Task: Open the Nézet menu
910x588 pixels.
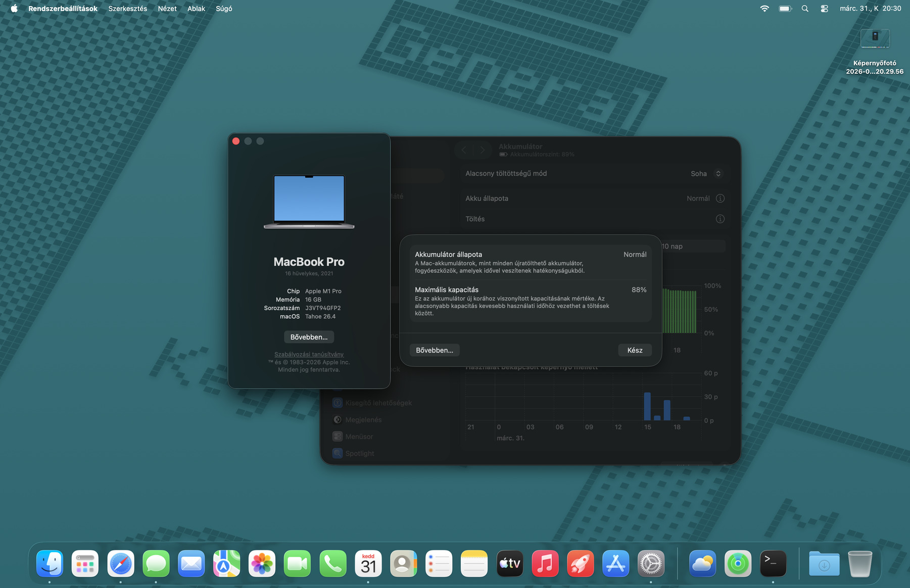Action: [x=167, y=9]
